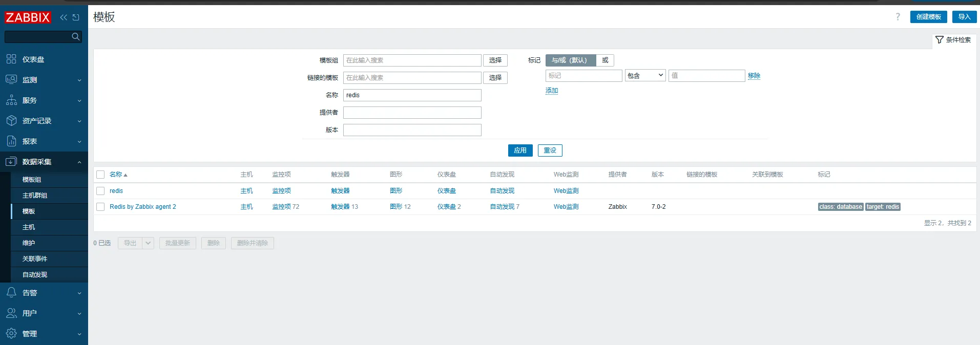
Task: Collapse sidebar with double chevron icon
Action: [x=64, y=17]
